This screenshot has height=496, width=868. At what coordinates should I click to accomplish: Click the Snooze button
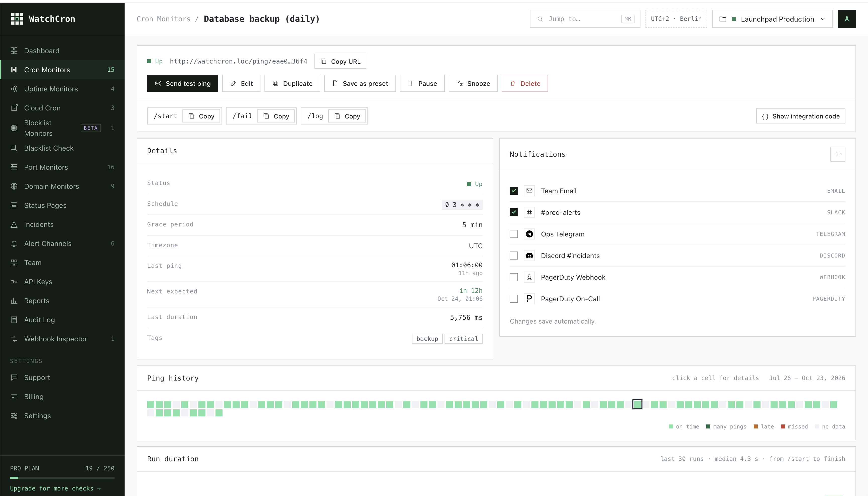pos(473,83)
